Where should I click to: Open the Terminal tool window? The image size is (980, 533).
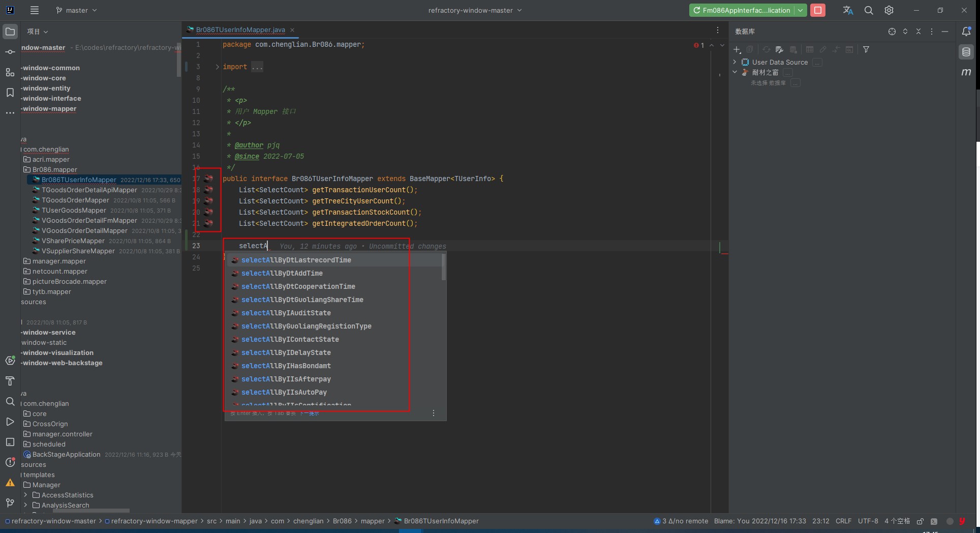pos(10,442)
